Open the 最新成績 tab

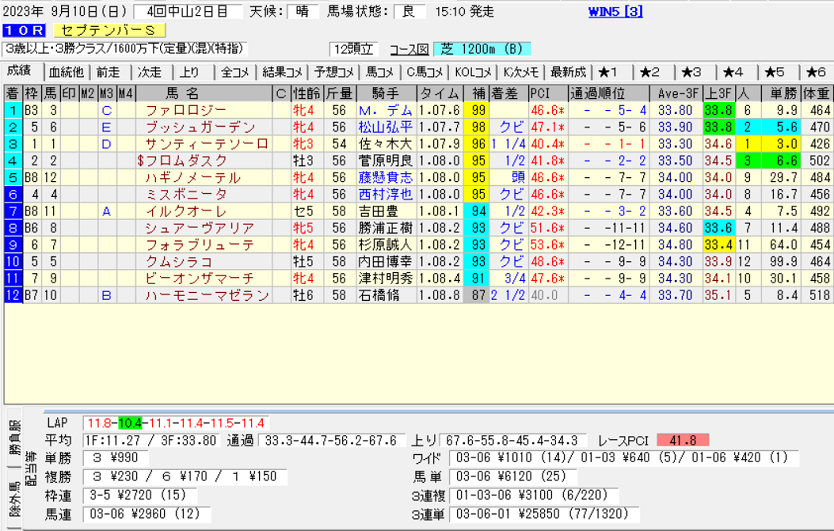[567, 72]
